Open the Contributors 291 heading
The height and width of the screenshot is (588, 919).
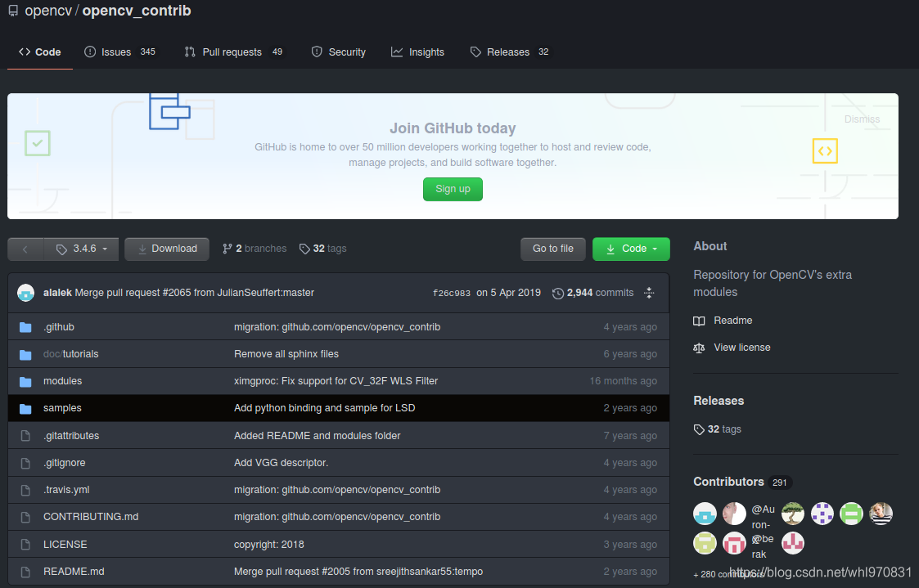coord(742,482)
